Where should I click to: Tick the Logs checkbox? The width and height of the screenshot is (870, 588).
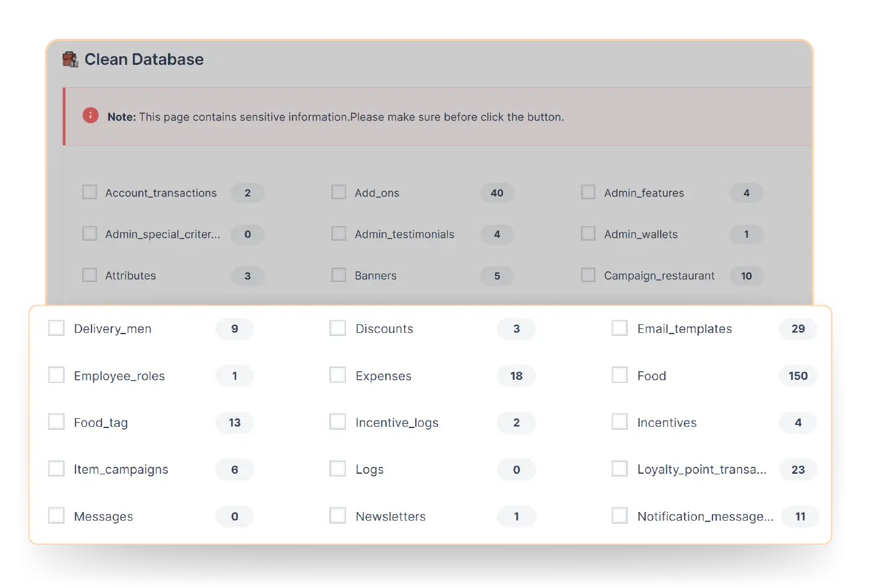pyautogui.click(x=338, y=469)
